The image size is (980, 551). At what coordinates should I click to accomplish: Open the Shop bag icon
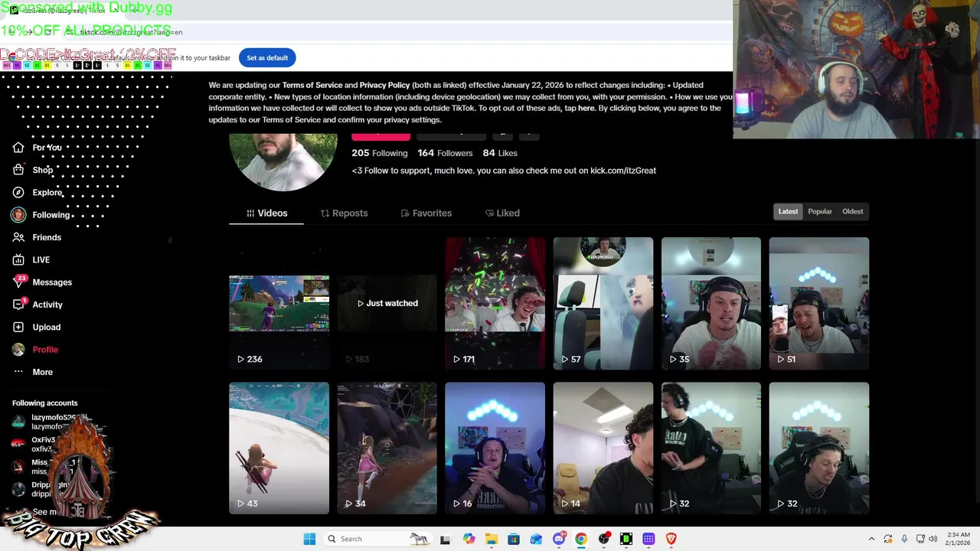[x=18, y=170]
